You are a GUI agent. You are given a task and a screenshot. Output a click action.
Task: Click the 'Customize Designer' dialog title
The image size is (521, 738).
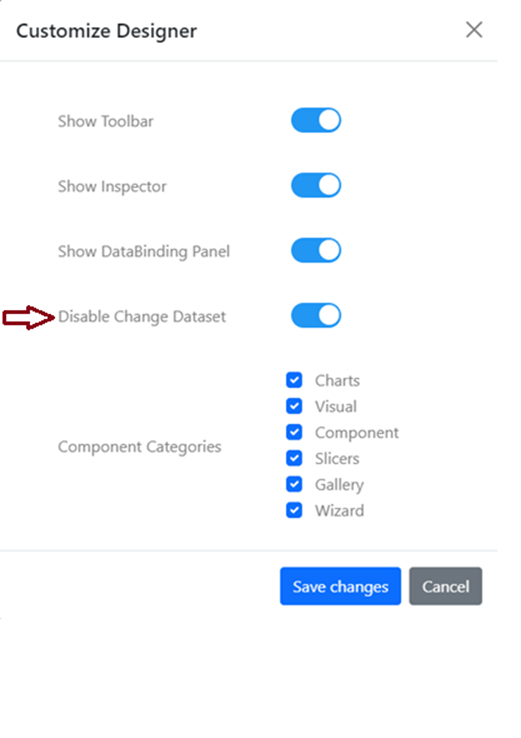[x=106, y=31]
